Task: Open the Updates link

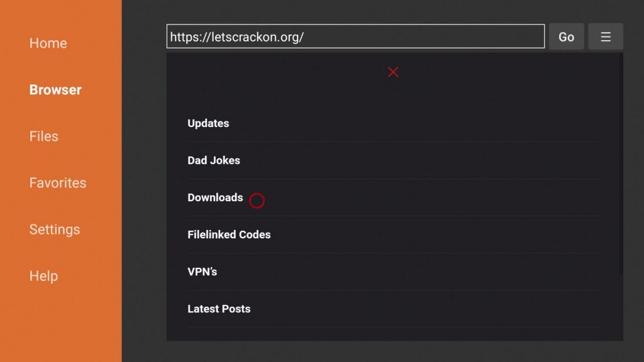Action: pyautogui.click(x=208, y=123)
